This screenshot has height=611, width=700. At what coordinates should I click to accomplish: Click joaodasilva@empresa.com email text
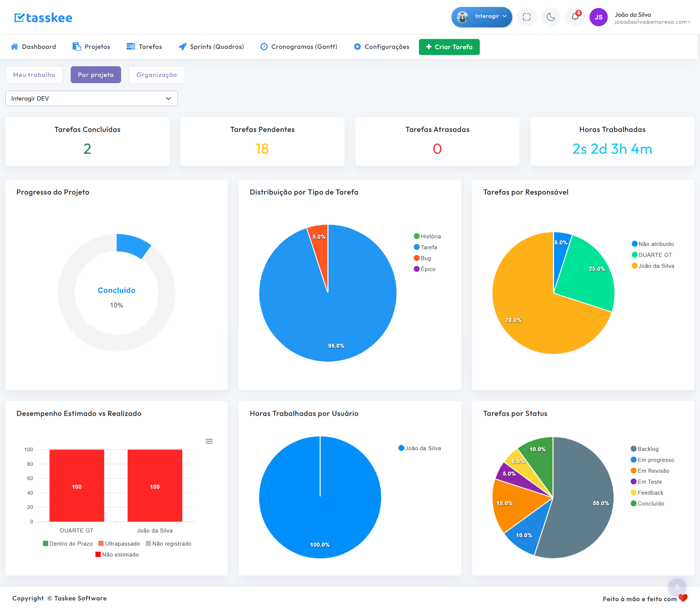(x=651, y=22)
